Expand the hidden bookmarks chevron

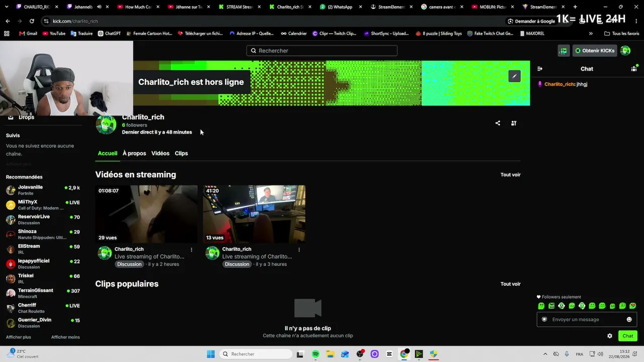point(591,34)
